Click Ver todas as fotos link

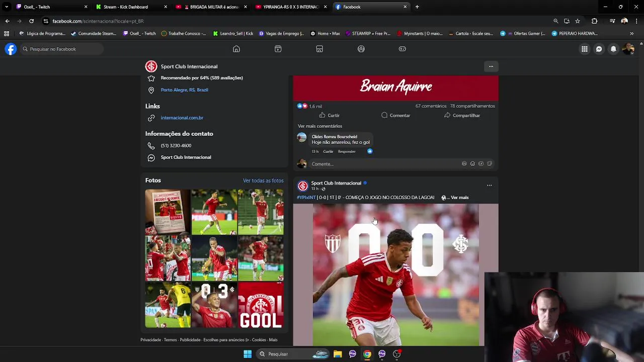point(263,180)
